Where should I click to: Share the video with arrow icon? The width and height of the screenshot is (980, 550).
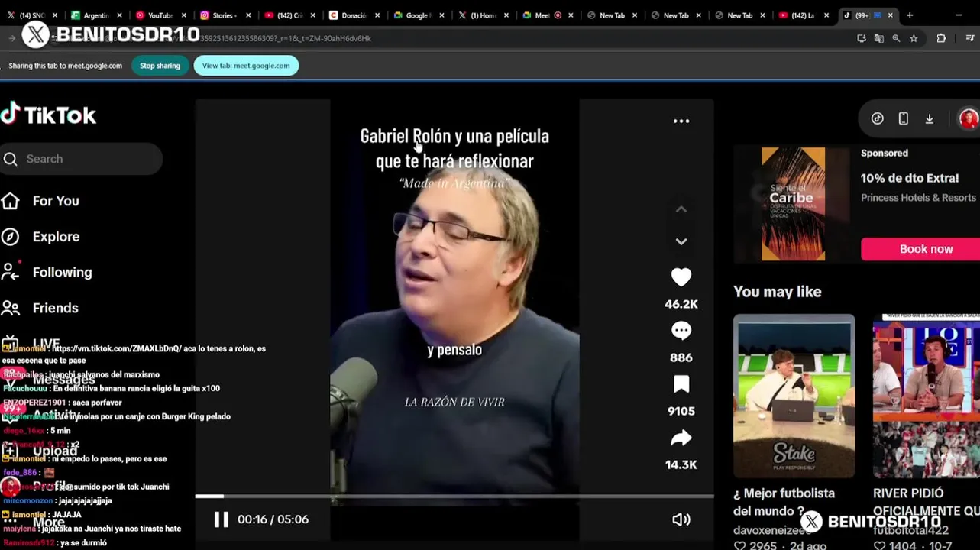681,438
